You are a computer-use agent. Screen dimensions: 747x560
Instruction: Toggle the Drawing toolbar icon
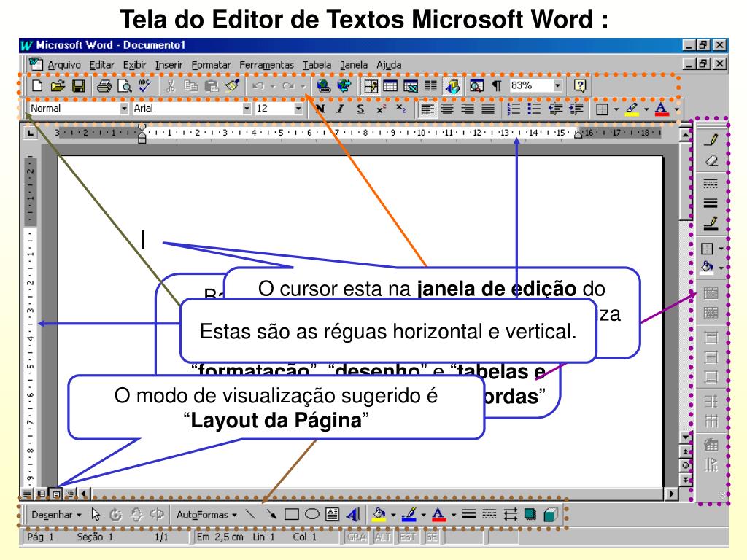tap(452, 86)
